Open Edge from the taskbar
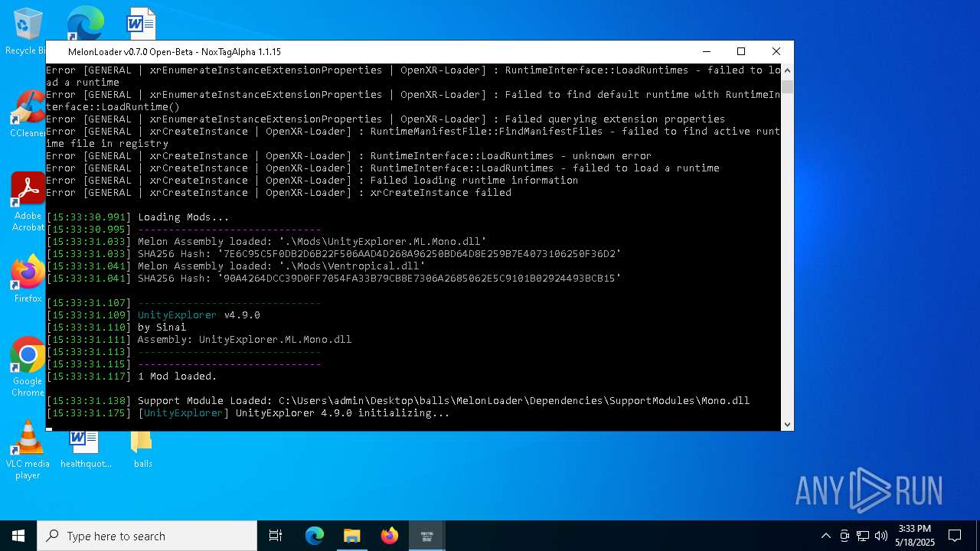Image resolution: width=980 pixels, height=551 pixels. [315, 536]
